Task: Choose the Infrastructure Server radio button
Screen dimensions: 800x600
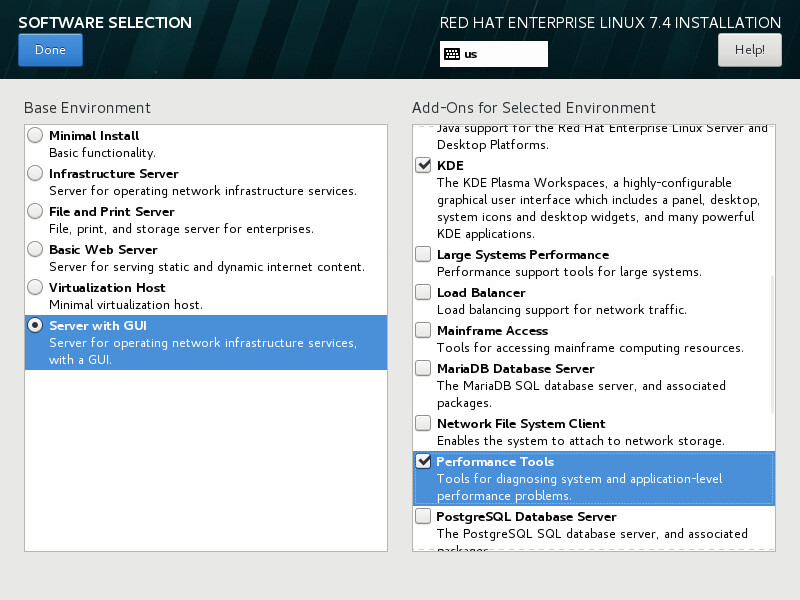Action: click(35, 173)
